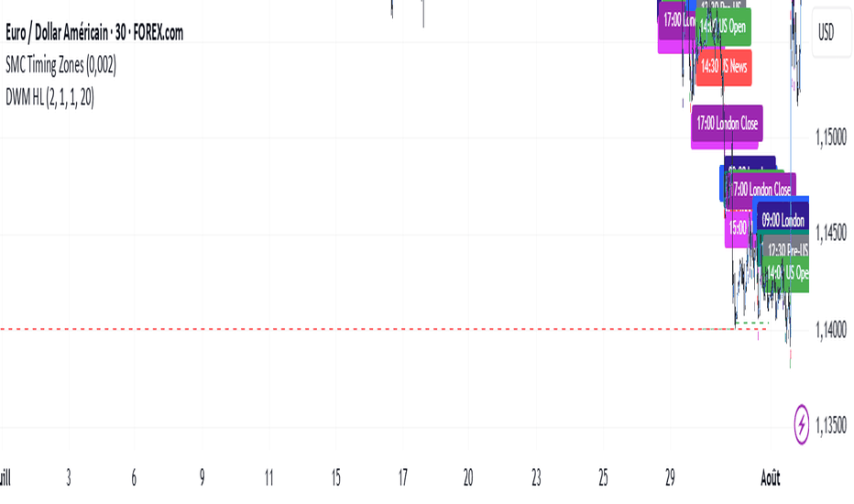854x504 pixels.
Task: Click the 1,14500 price axis label
Action: click(x=830, y=233)
